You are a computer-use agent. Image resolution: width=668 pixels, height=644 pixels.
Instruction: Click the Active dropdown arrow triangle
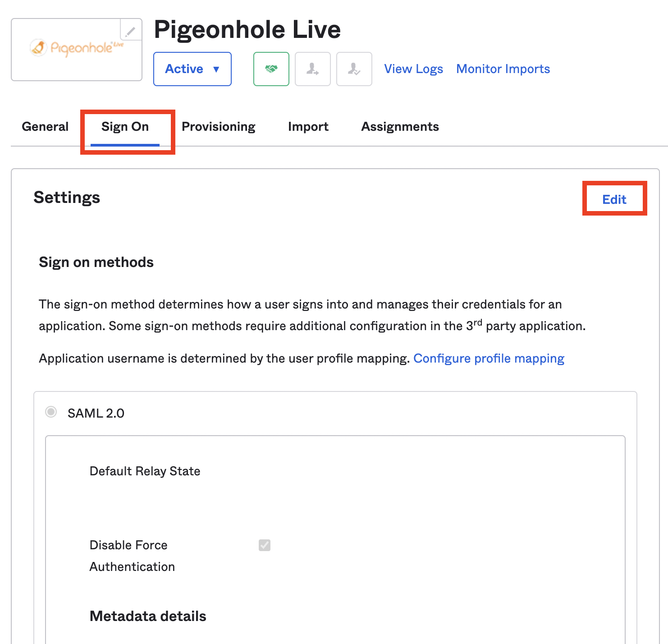click(216, 69)
